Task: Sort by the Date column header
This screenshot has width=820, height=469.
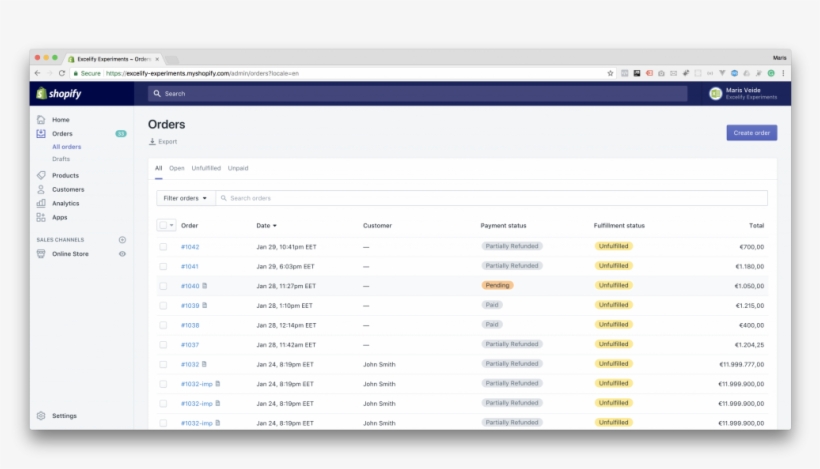Action: [266, 225]
